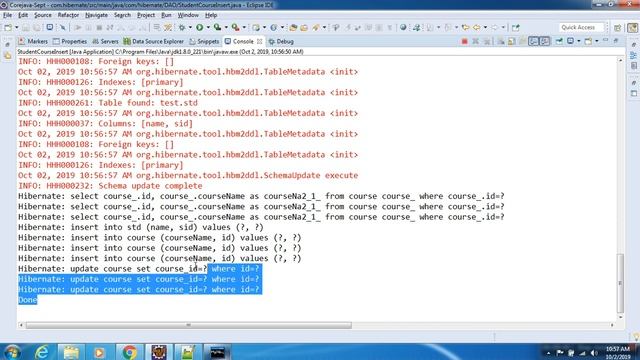This screenshot has height=360, width=640.
Task: Minimize the Console view panel
Action: [606, 40]
